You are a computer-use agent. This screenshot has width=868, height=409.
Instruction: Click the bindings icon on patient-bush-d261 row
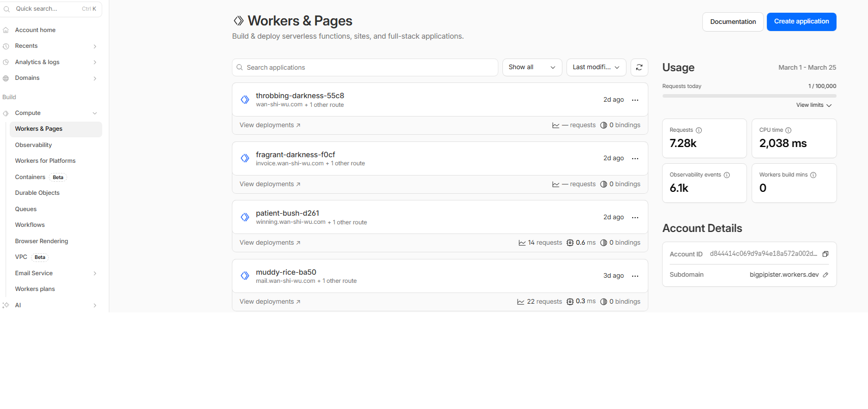click(604, 243)
